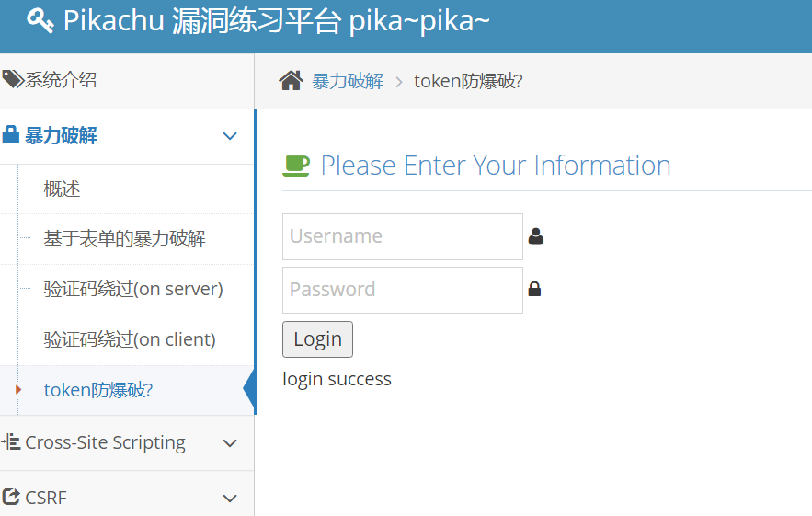Click the padlock icon next to Password
This screenshot has width=812, height=516.
[x=534, y=290]
